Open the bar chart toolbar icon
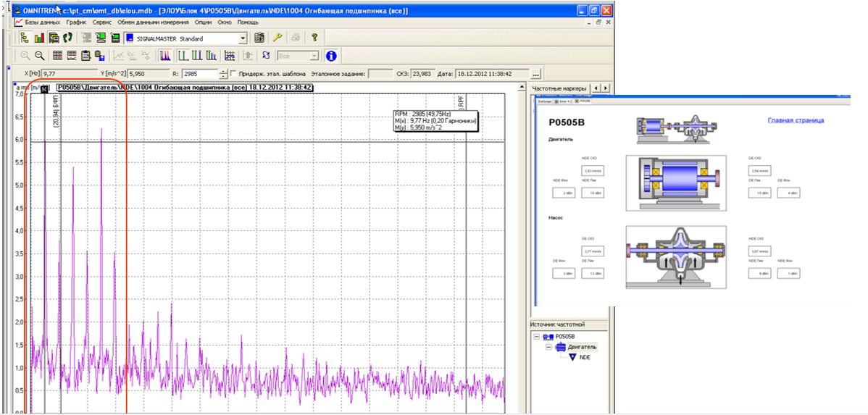Viewport: 868px width, 415px height. [x=38, y=38]
